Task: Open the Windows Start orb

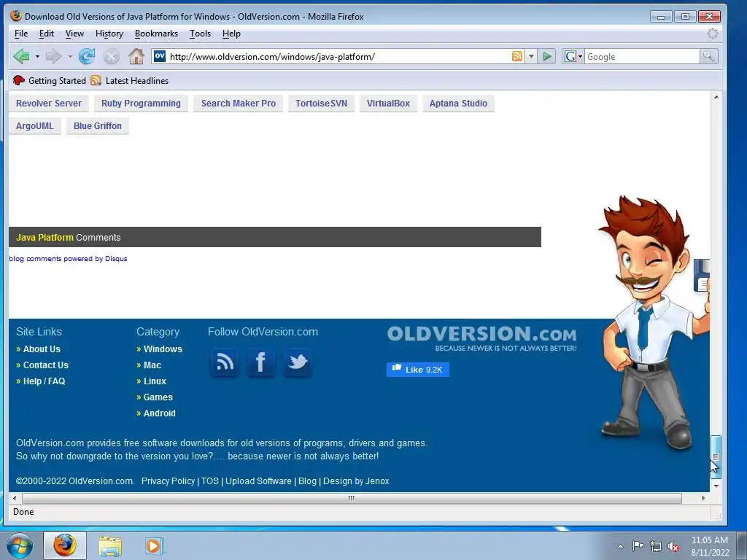Action: [20, 545]
